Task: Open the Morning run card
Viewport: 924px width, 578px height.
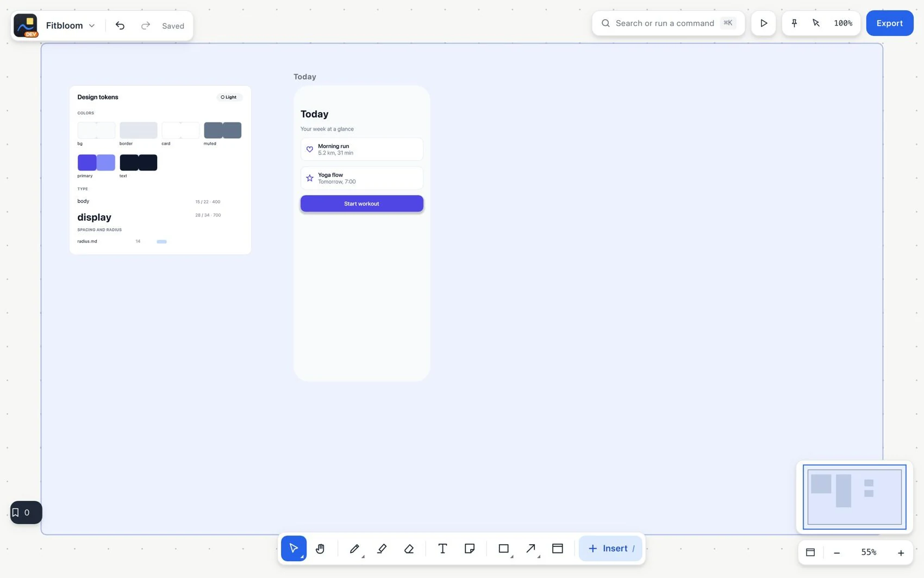Action: coord(362,150)
